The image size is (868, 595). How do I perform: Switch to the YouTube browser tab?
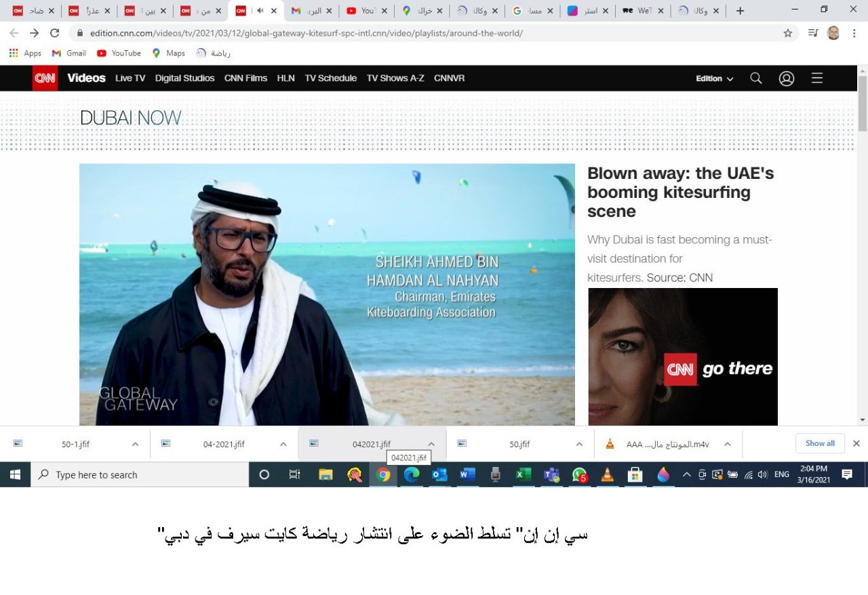tap(367, 11)
